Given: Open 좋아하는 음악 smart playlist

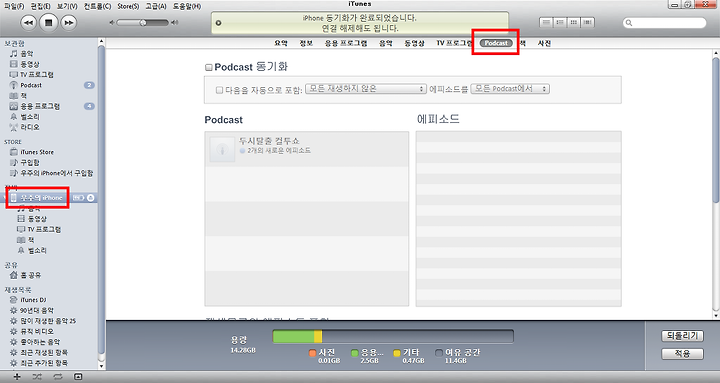Looking at the screenshot, I should 40,342.
